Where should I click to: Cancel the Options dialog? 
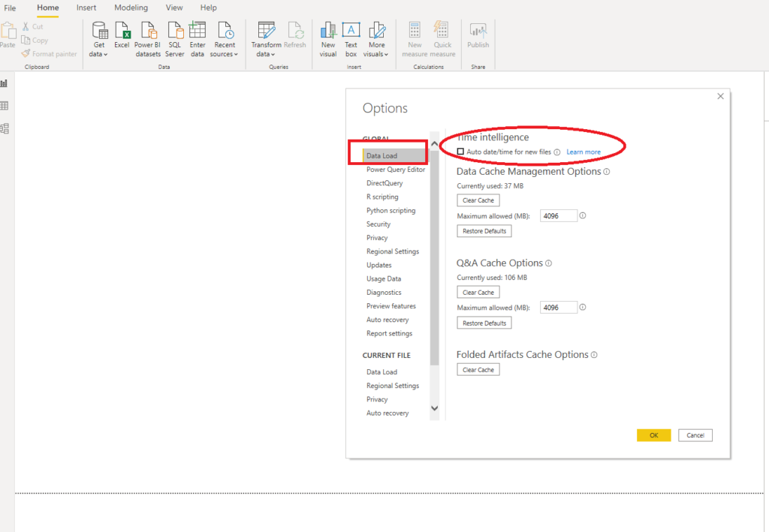[x=695, y=435]
